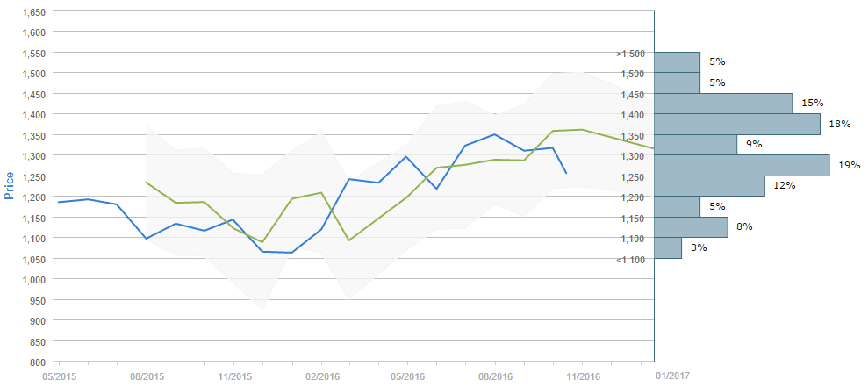Image resolution: width=868 pixels, height=387 pixels.
Task: Click the 11/2015 x-axis label
Action: (x=234, y=376)
